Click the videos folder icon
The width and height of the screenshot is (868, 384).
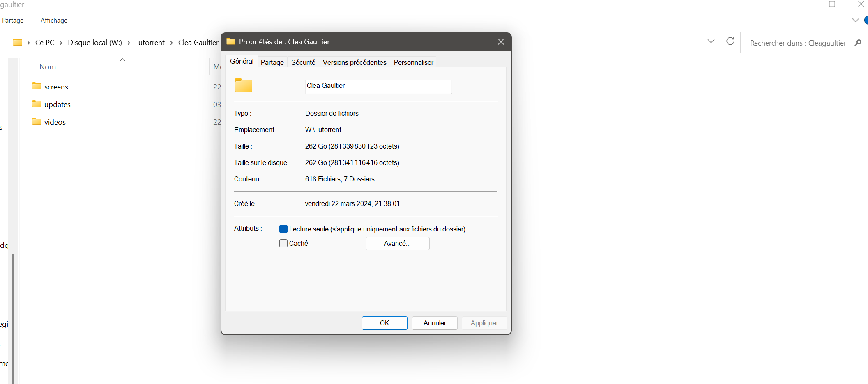coord(37,121)
